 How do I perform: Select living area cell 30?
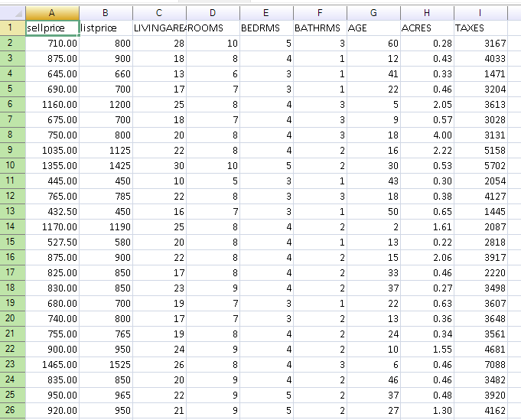(159, 165)
